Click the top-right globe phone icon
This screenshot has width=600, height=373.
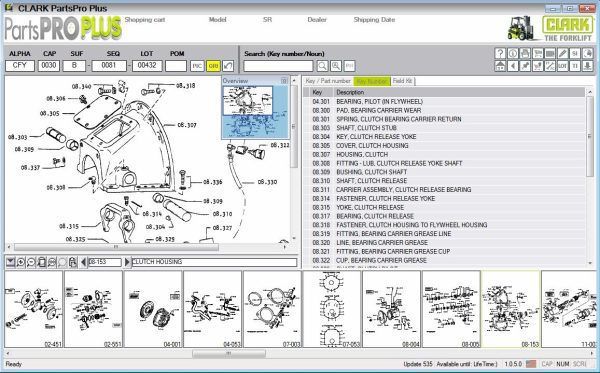pyautogui.click(x=587, y=54)
